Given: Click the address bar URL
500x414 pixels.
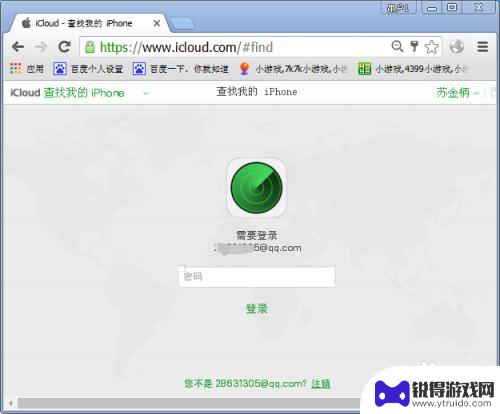Looking at the screenshot, I should pyautogui.click(x=186, y=47).
